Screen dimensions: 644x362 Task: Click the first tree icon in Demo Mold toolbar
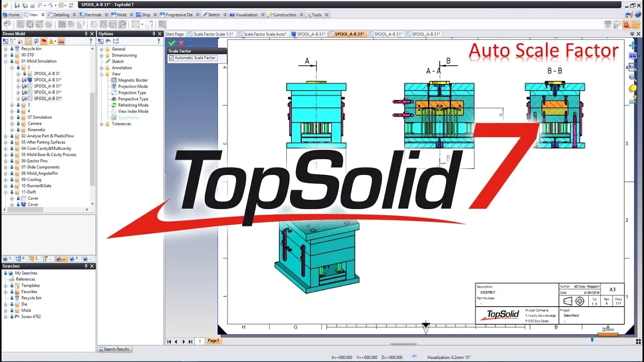(6, 41)
